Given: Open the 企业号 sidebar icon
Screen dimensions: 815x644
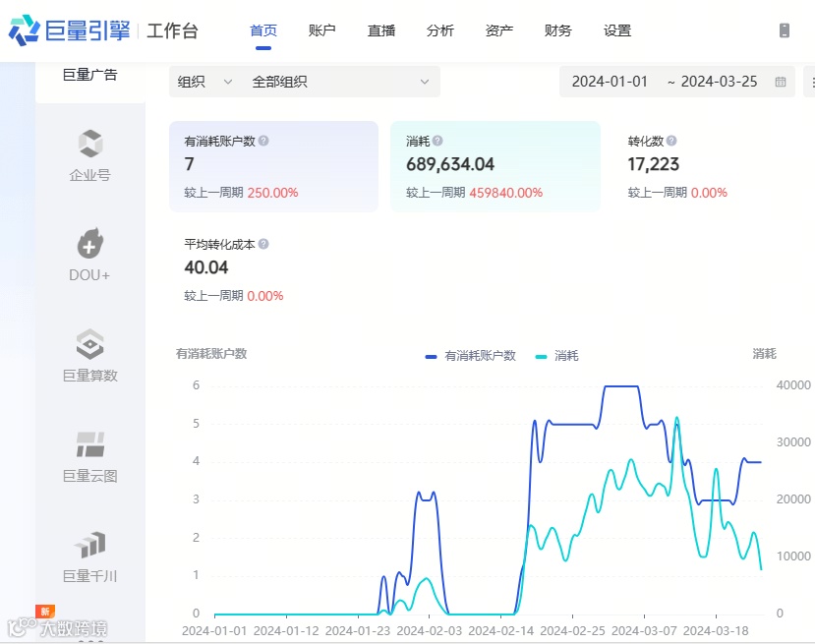Looking at the screenshot, I should 89,143.
